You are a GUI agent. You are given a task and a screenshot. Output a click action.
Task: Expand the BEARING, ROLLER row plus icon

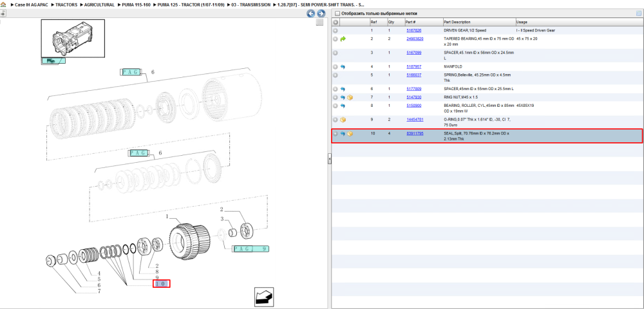coord(336,106)
